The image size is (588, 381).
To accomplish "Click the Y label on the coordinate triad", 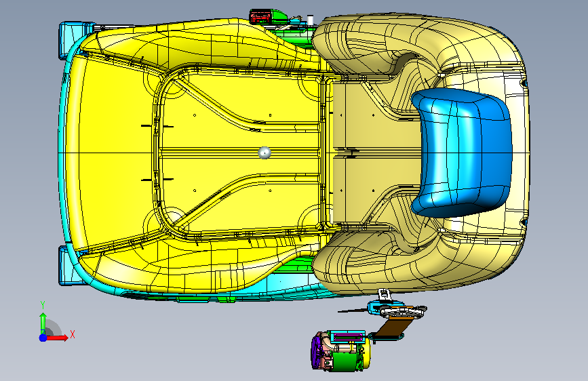I will click(43, 305).
